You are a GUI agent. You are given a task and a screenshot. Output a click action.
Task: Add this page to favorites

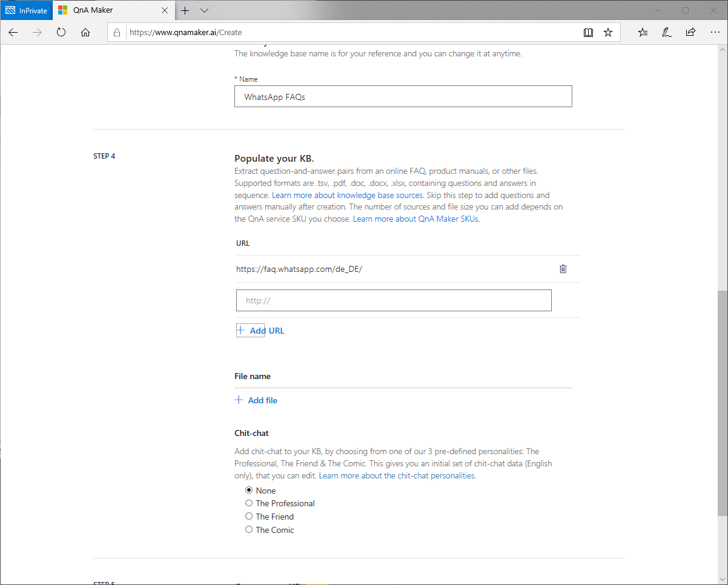click(x=608, y=33)
